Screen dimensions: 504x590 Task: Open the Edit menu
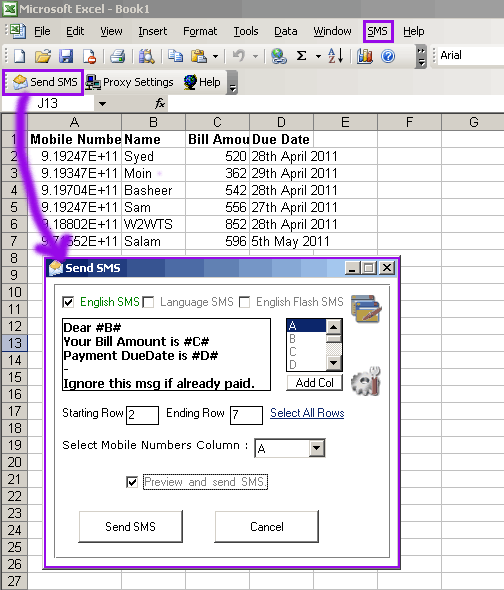75,31
